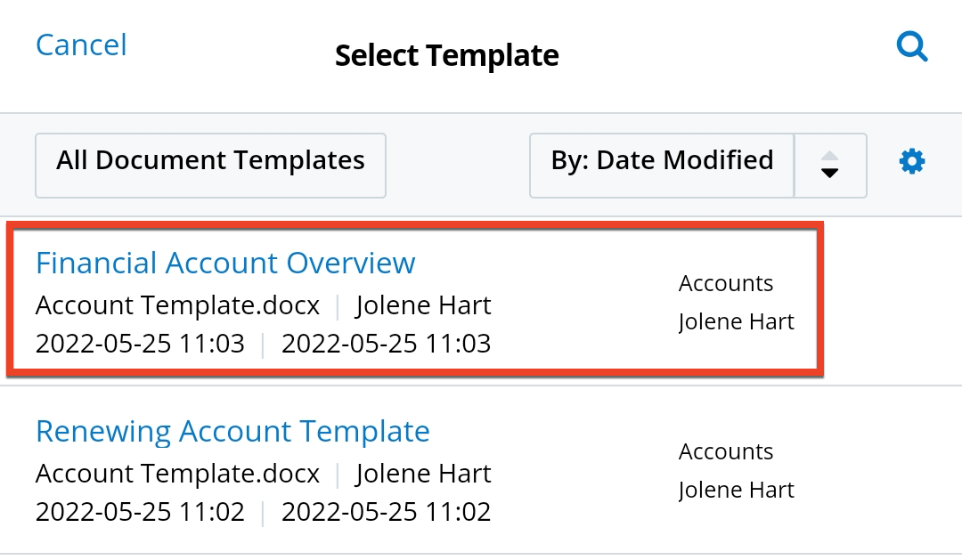The image size is (962, 560).
Task: Click Jolene Hart beside Financial Account Overview's filename
Action: click(x=423, y=306)
